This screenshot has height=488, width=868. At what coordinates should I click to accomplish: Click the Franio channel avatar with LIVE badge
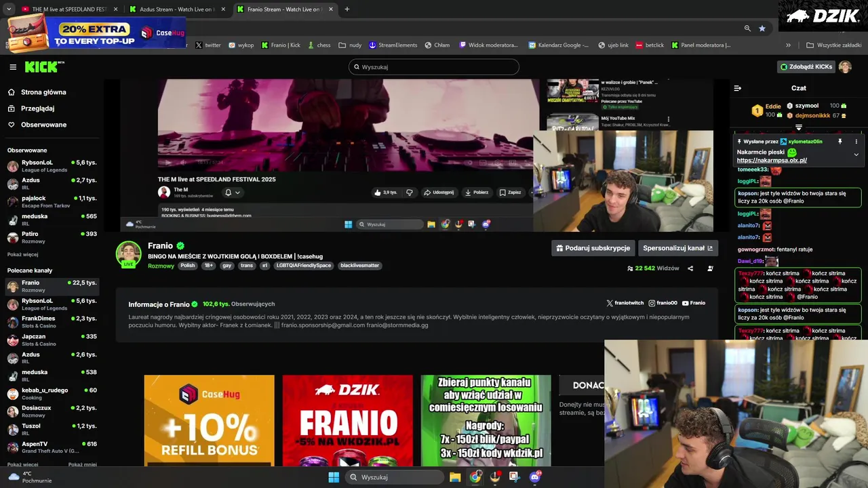128,254
